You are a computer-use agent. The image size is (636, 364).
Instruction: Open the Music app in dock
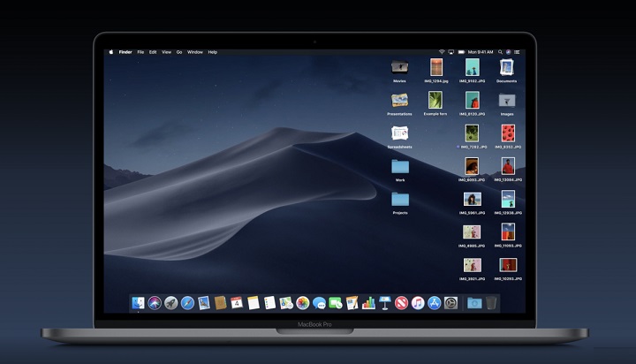[418, 303]
